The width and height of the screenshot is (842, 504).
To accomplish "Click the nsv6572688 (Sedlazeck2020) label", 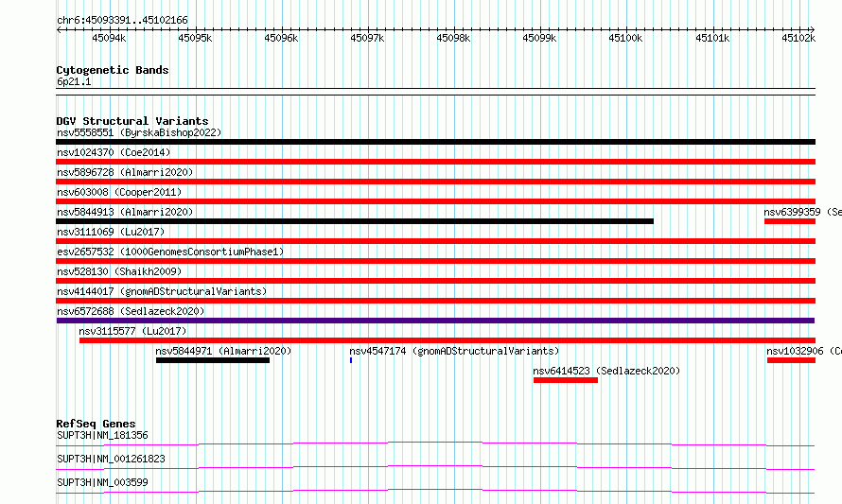I will [x=131, y=311].
